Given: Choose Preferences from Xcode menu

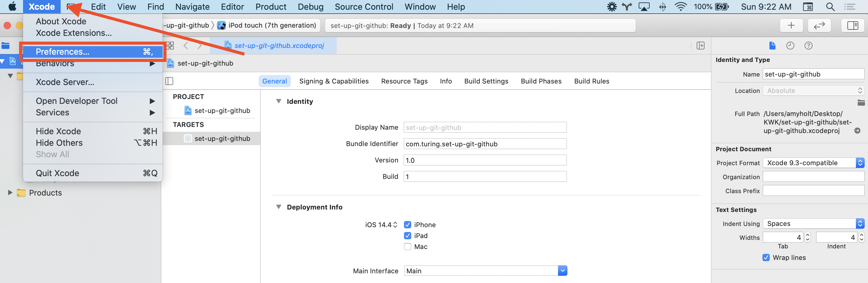Looking at the screenshot, I should click(93, 52).
